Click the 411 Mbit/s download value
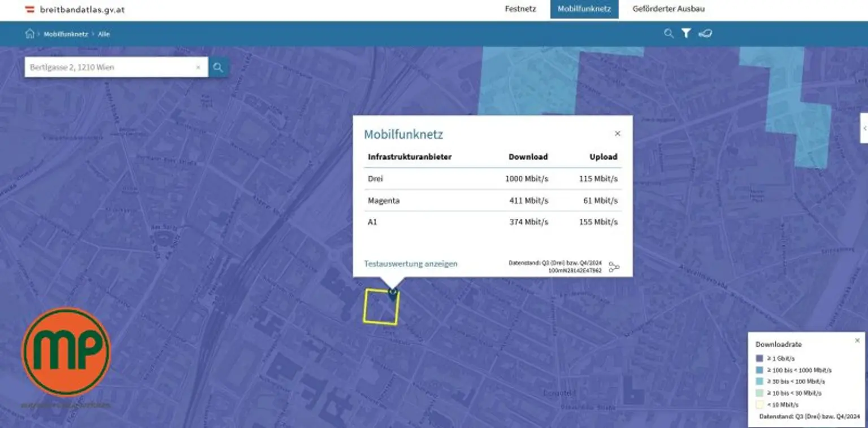The height and width of the screenshot is (428, 868). tap(529, 200)
